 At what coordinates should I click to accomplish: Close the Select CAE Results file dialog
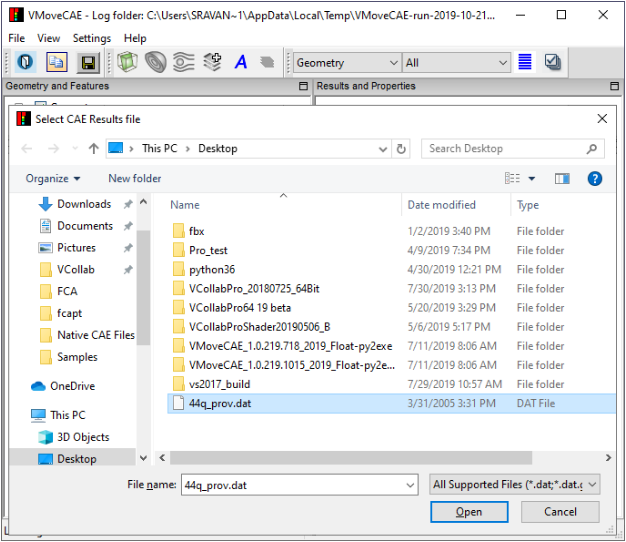point(602,119)
